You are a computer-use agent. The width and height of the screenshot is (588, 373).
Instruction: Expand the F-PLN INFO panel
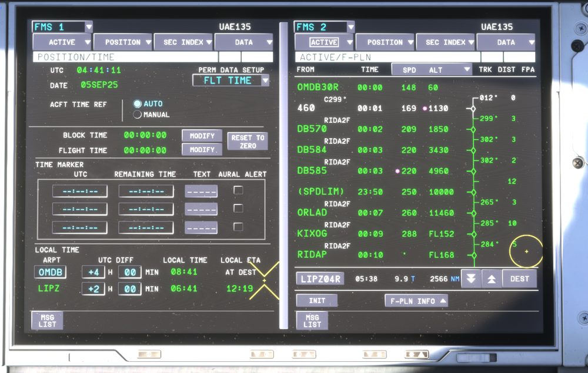pyautogui.click(x=416, y=300)
